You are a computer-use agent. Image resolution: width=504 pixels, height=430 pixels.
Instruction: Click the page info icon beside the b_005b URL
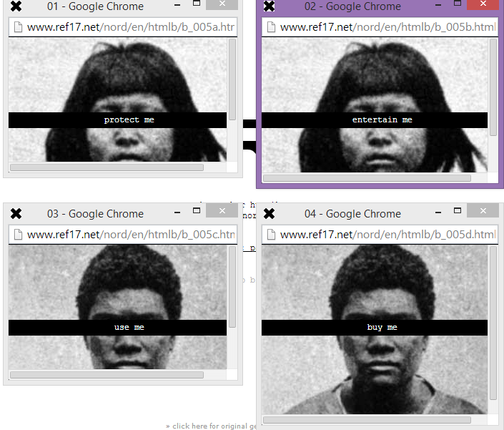coord(271,27)
